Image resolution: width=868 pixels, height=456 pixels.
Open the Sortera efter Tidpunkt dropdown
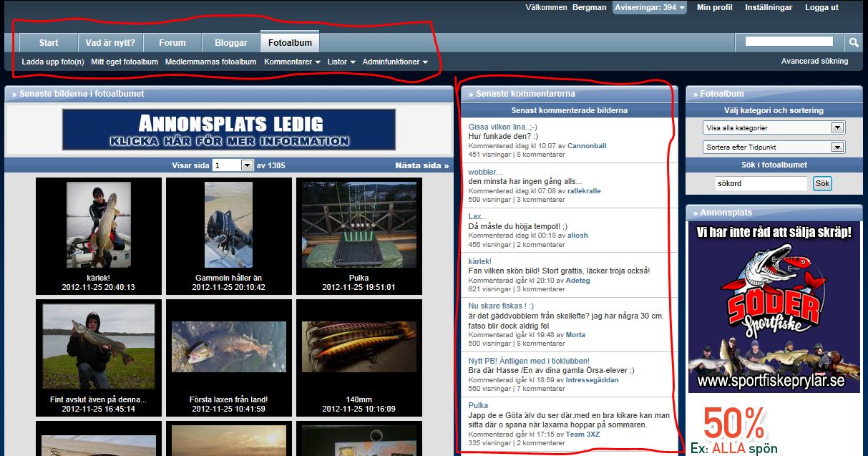(837, 147)
